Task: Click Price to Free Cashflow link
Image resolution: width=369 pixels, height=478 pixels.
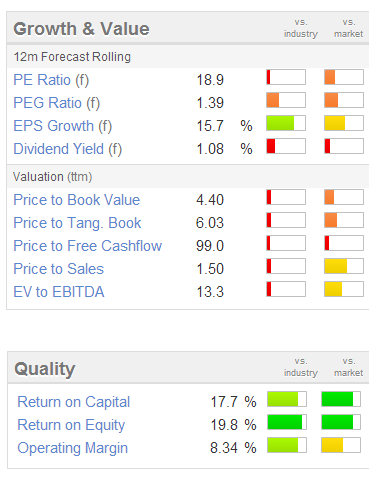Action: pos(88,246)
